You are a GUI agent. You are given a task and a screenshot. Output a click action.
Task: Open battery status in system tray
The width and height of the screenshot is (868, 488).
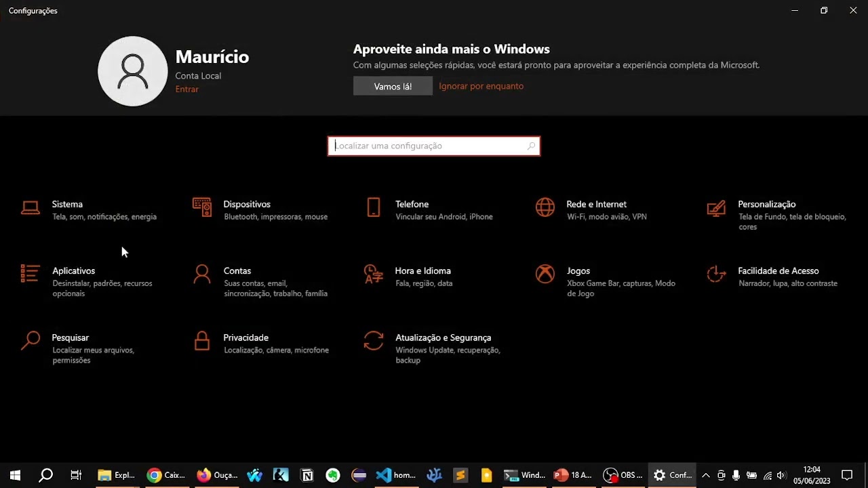point(751,475)
